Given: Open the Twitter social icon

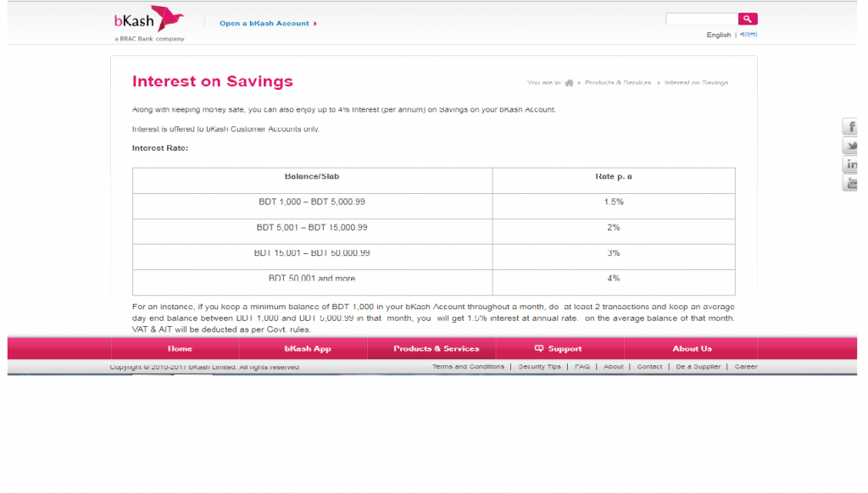Looking at the screenshot, I should click(850, 146).
